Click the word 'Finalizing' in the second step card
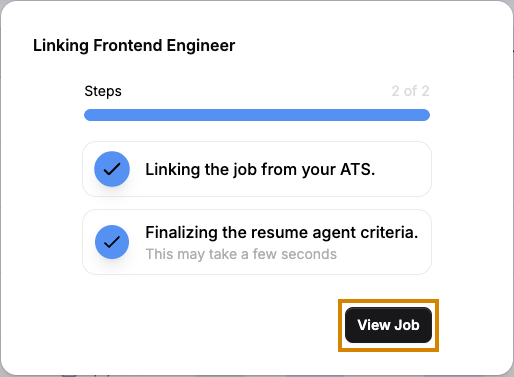 (181, 232)
